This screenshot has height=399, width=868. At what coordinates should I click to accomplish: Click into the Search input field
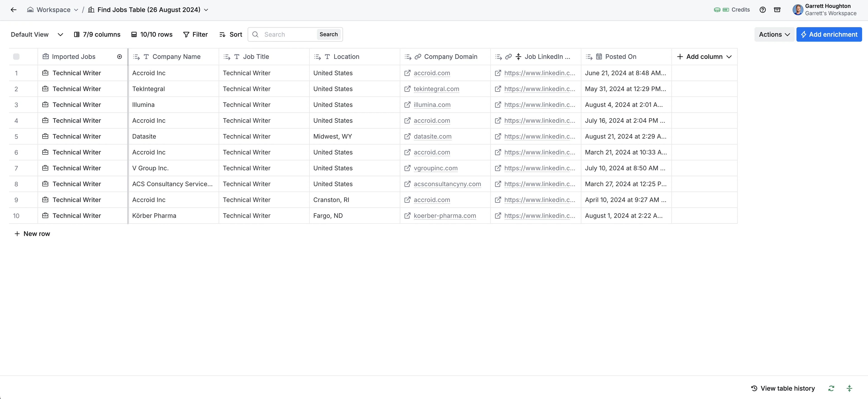pos(288,34)
